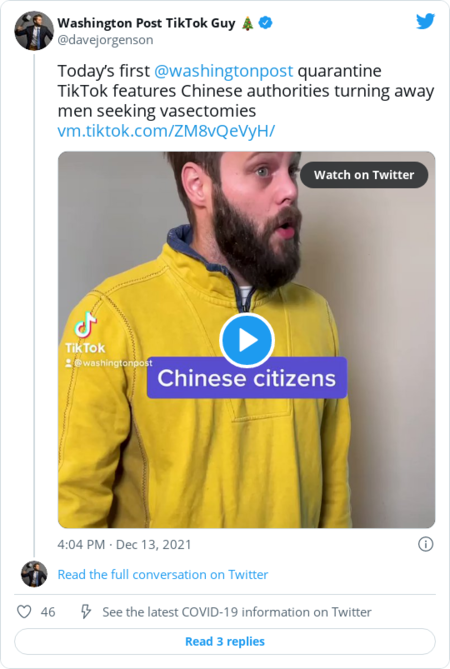Viewport: 450px width, 669px height.
Task: Open the 4:04 PM Dec 13 timestamp
Action: 124,545
